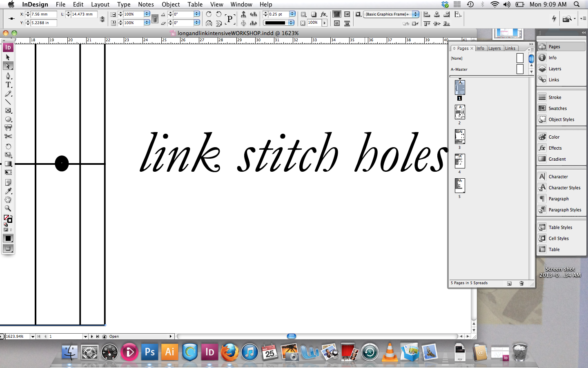Open the Paragraph Styles panel
Screen dimensions: 588x368
tap(564, 210)
